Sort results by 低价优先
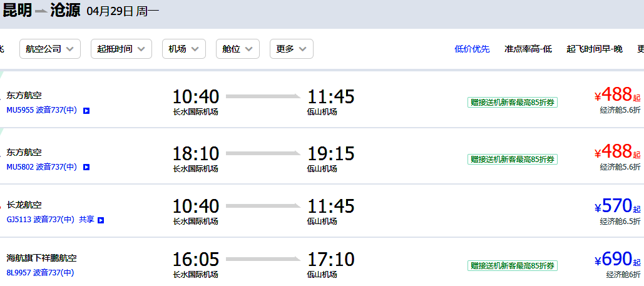 (x=472, y=49)
